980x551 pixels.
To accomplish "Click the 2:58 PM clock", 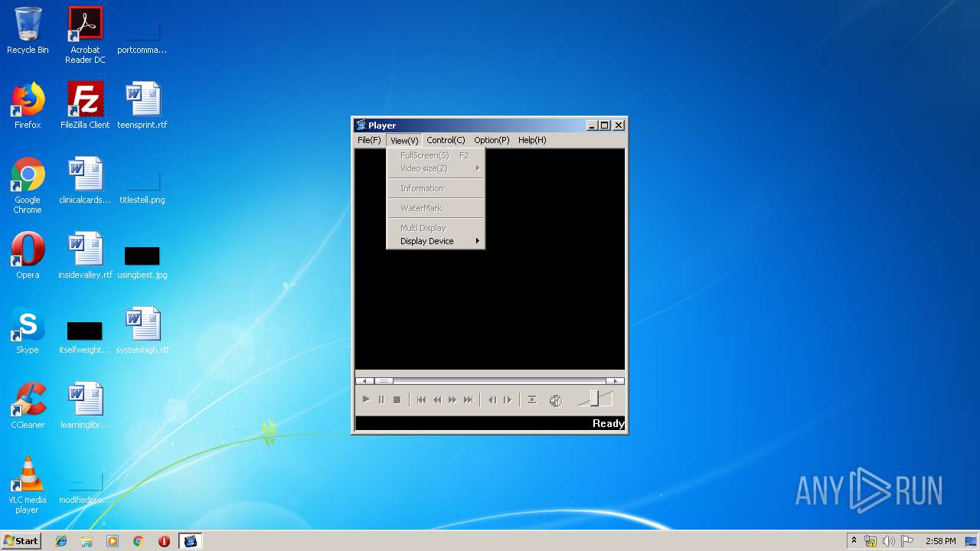I will [x=940, y=541].
